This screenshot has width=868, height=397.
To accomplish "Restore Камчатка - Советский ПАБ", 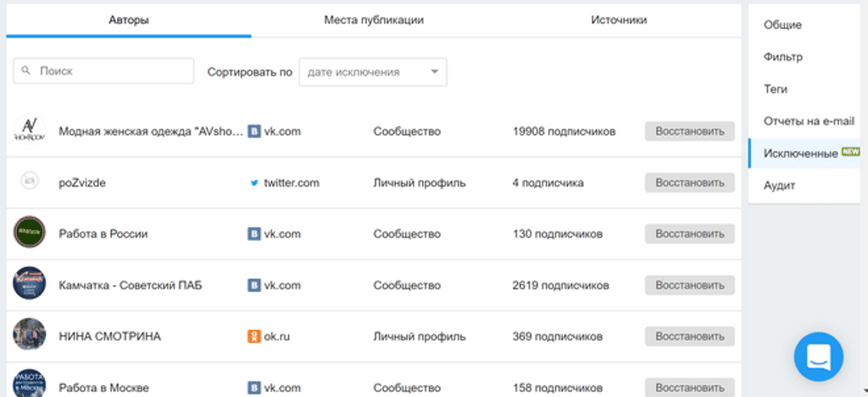I will coord(690,285).
